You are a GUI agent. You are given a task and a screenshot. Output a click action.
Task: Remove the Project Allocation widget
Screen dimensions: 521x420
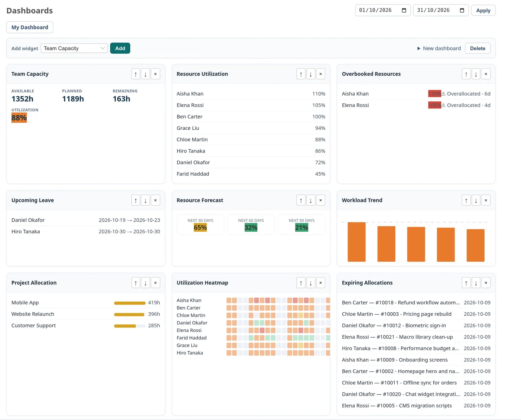155,283
